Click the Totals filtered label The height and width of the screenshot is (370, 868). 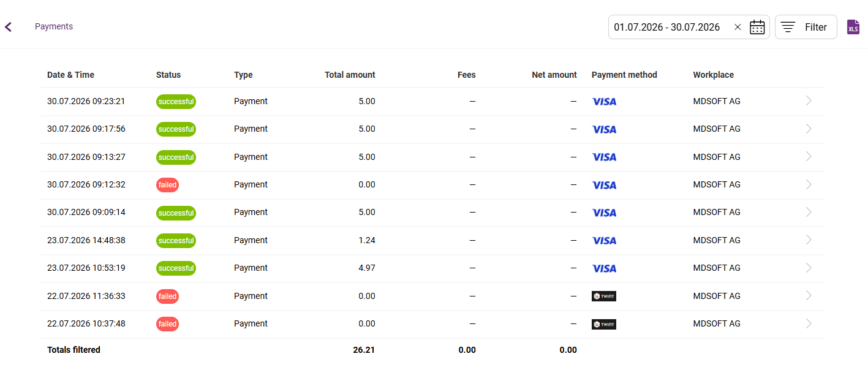click(x=74, y=350)
